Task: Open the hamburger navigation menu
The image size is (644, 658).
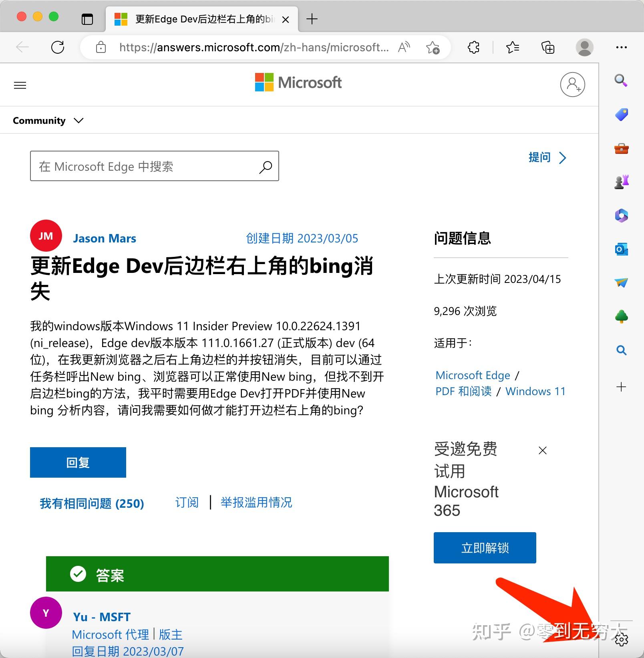Action: pyautogui.click(x=20, y=85)
